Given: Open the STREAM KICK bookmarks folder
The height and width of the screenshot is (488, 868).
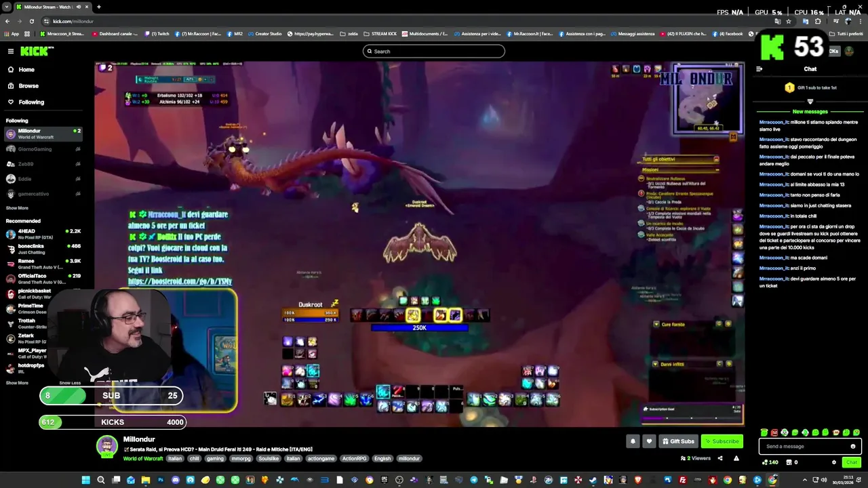Looking at the screenshot, I should [x=380, y=34].
